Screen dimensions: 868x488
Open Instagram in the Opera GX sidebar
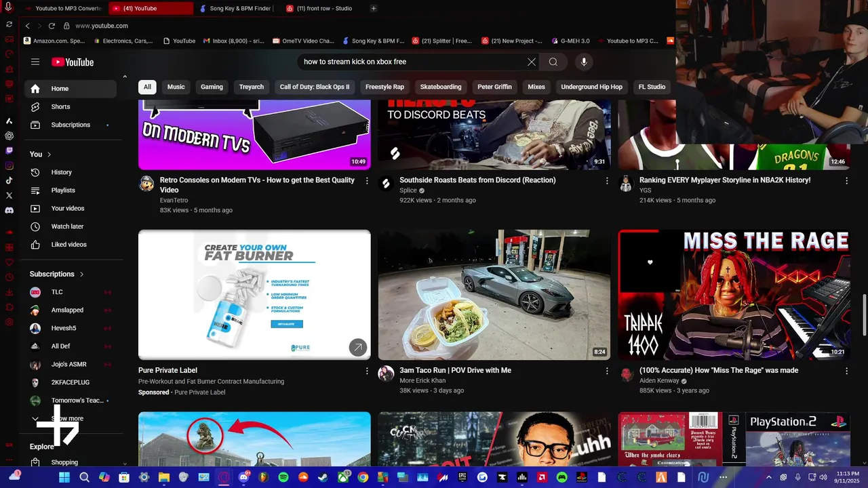(9, 165)
